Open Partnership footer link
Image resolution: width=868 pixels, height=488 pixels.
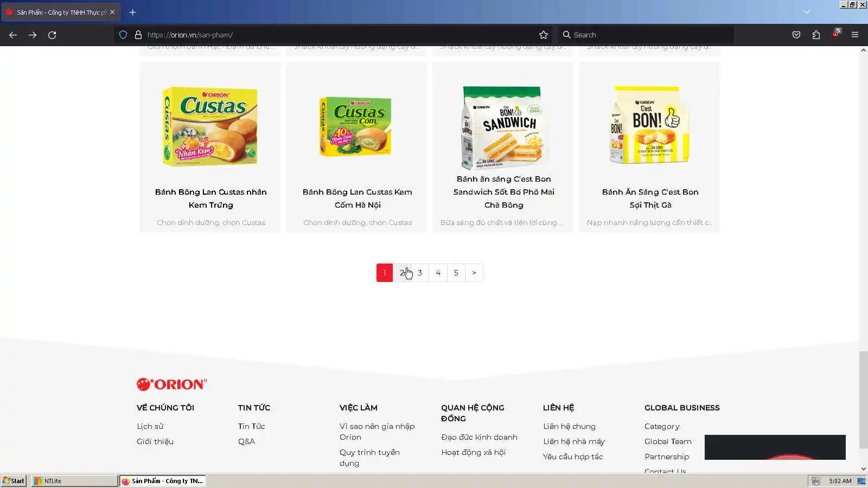pos(667,457)
